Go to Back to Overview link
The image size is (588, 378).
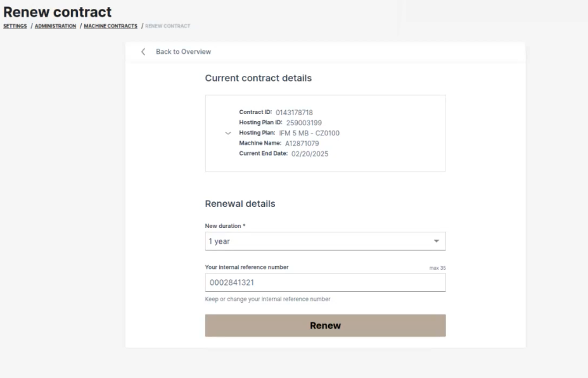183,52
